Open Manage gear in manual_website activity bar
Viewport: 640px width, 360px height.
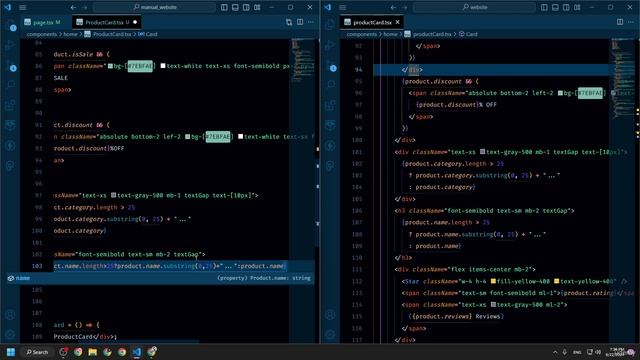[x=11, y=334]
